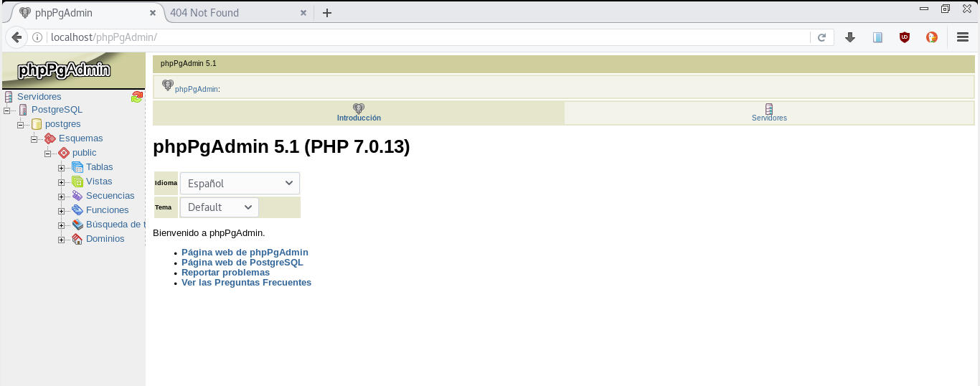This screenshot has height=386, width=980.
Task: Click browser back arrow button
Action: pos(17,37)
